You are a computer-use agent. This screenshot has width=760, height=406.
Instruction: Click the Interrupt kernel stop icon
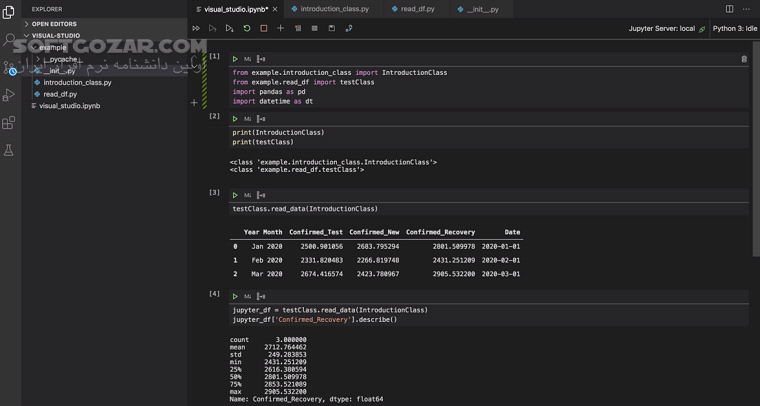pos(264,29)
